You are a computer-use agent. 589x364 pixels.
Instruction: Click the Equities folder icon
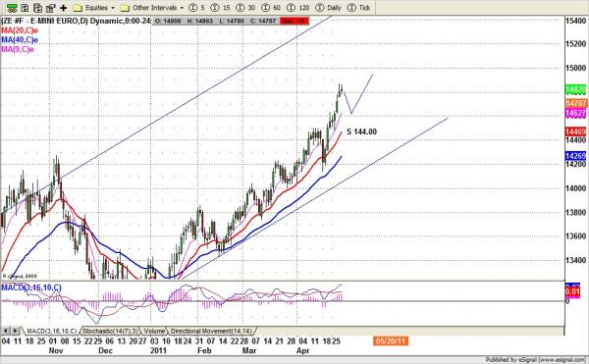[x=78, y=8]
